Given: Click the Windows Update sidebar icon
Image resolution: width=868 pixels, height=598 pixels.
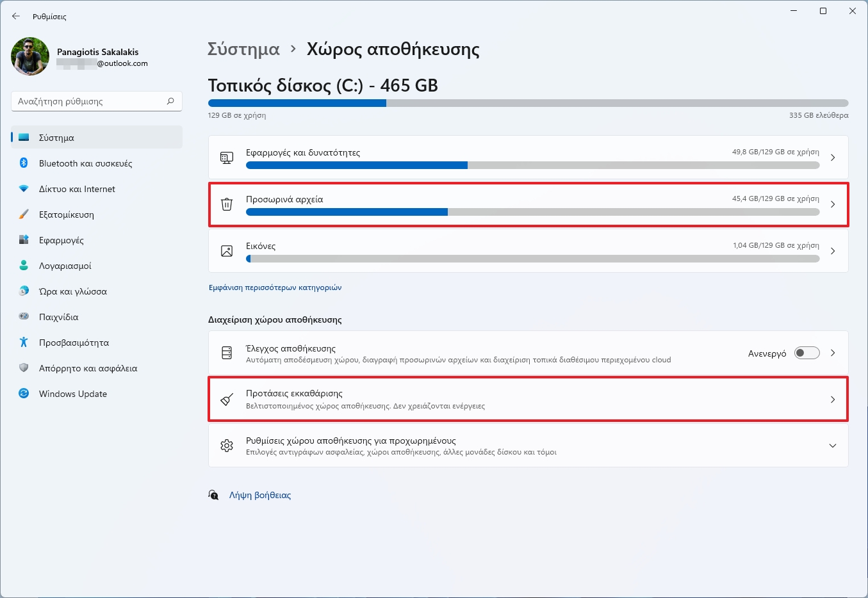Looking at the screenshot, I should pos(24,394).
